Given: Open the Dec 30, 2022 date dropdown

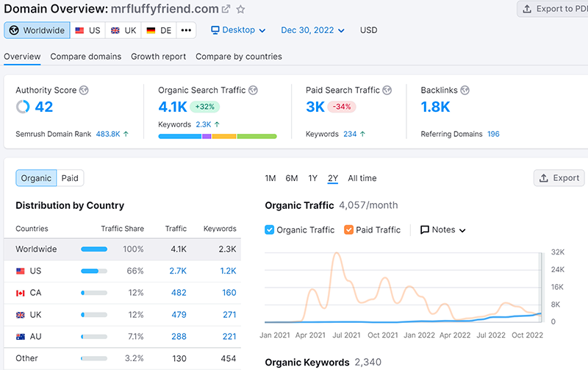Looking at the screenshot, I should click(x=313, y=30).
